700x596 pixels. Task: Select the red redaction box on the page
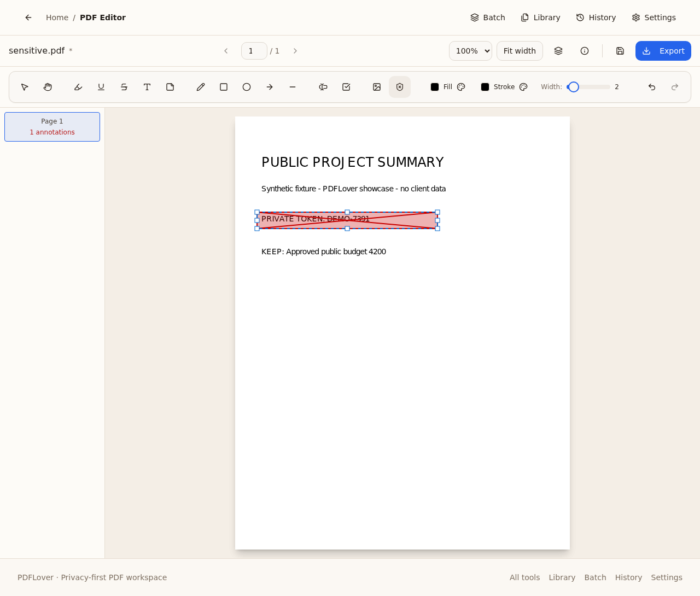[347, 220]
